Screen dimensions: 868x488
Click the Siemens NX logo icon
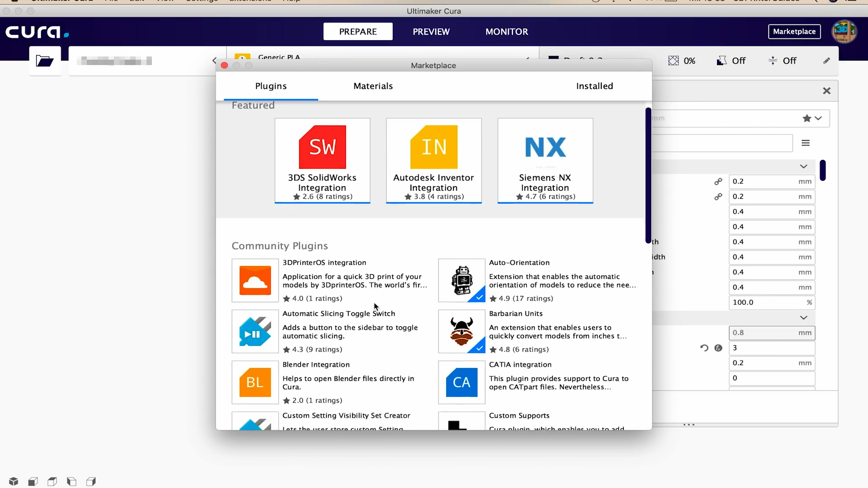[x=545, y=147]
